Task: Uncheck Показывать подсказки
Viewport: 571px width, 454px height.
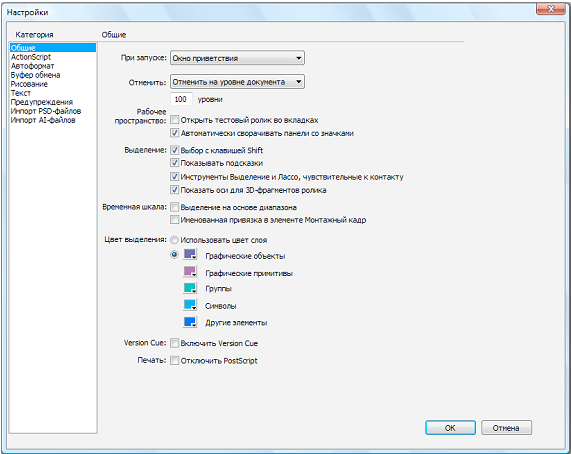Action: click(174, 163)
